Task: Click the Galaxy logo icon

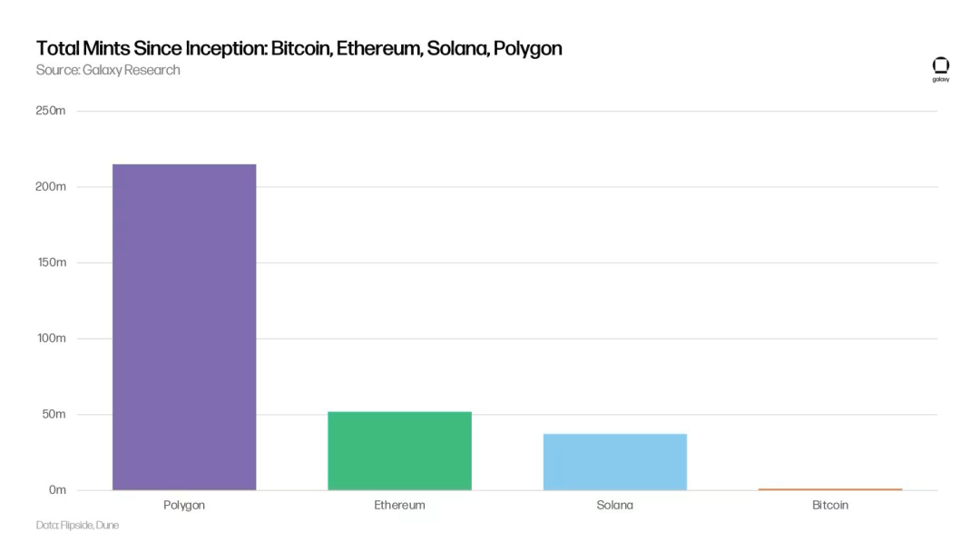Action: (x=941, y=65)
